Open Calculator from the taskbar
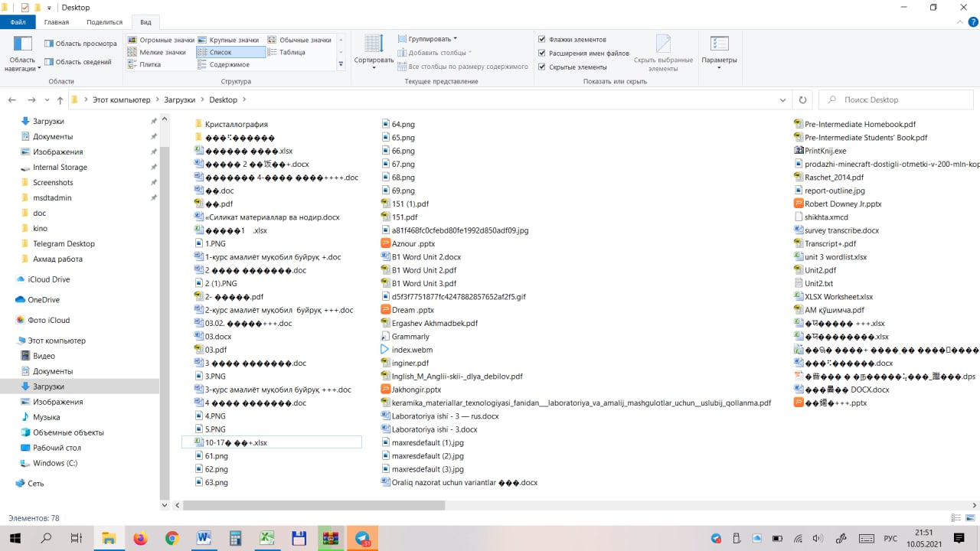Viewport: 980px width, 551px height. pyautogui.click(x=235, y=538)
